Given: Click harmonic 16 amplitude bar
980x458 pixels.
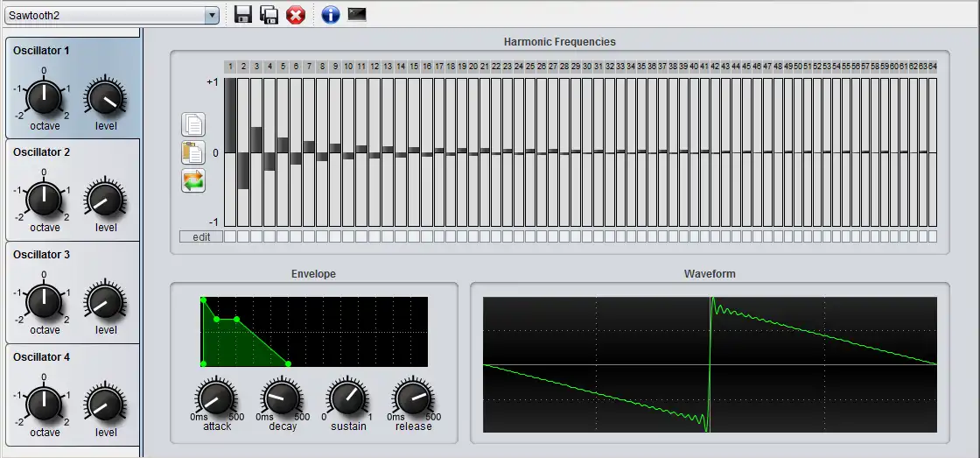Looking at the screenshot, I should 427,152.
